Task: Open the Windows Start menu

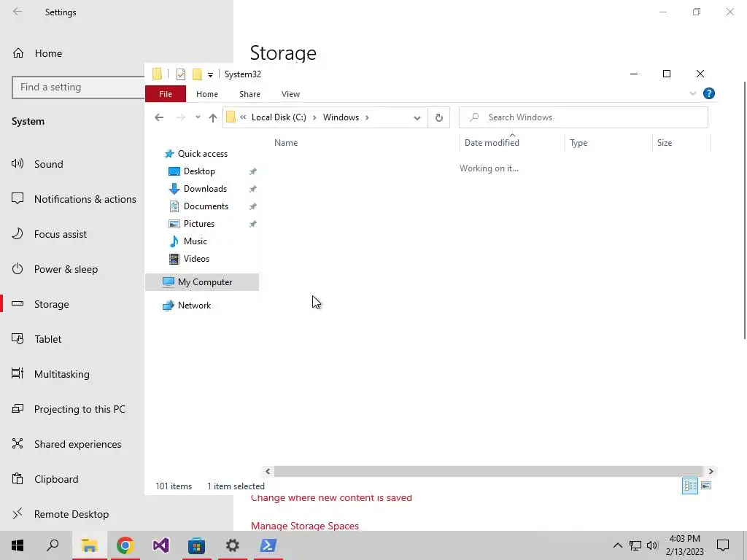Action: 18,545
